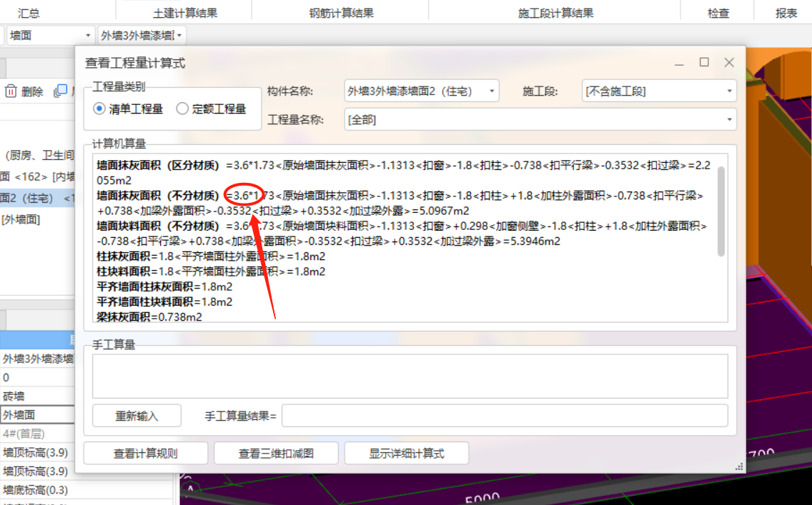
Task: Click 墙底标高(0.3) property cell
Action: point(86,489)
